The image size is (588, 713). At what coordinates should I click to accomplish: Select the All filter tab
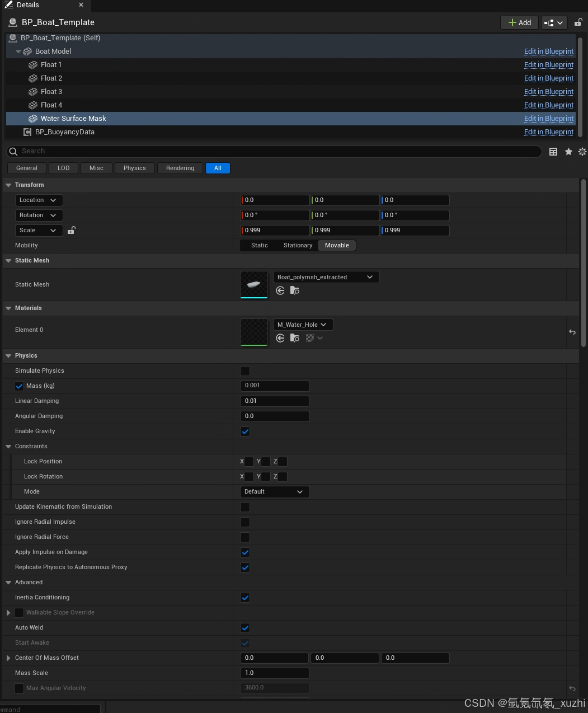click(x=218, y=168)
